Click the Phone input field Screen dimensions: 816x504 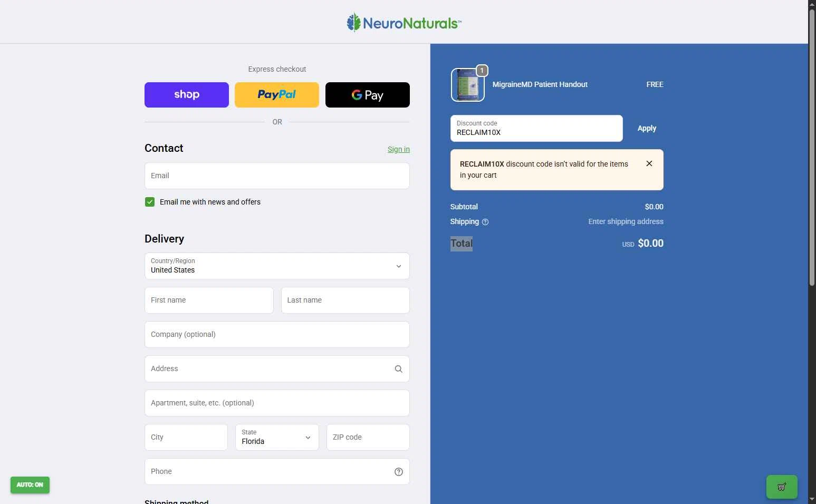(277, 471)
